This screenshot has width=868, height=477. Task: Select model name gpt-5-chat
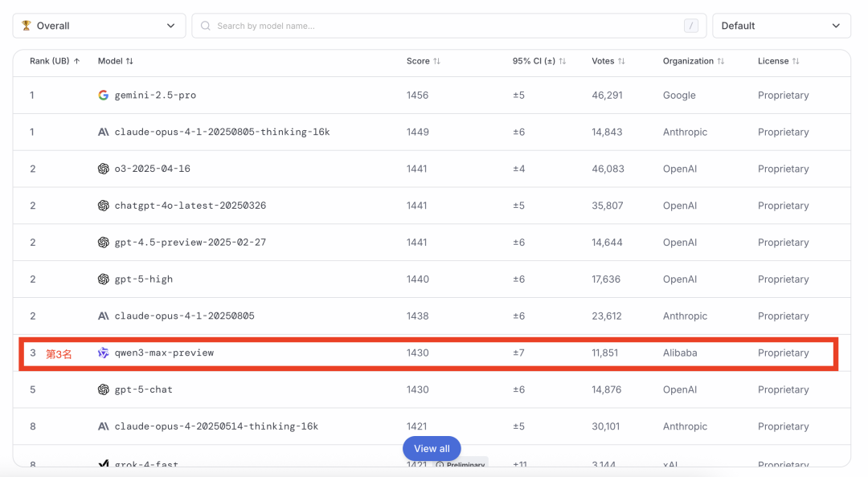(144, 389)
